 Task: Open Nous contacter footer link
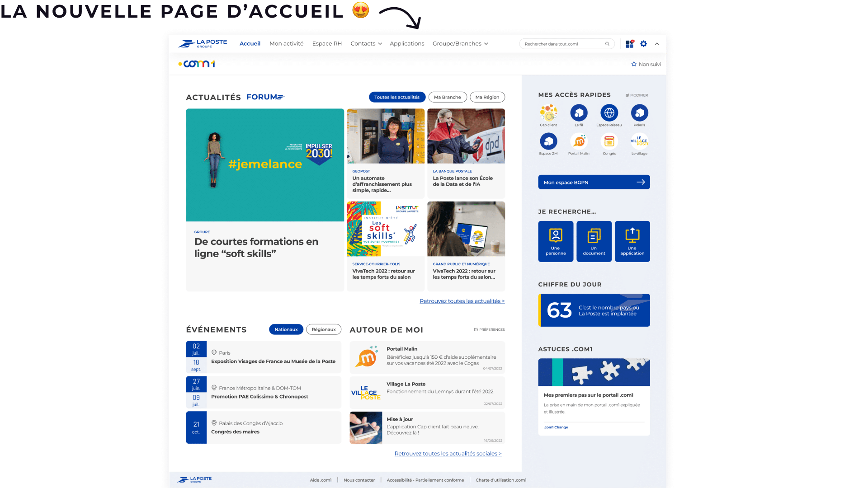click(359, 480)
